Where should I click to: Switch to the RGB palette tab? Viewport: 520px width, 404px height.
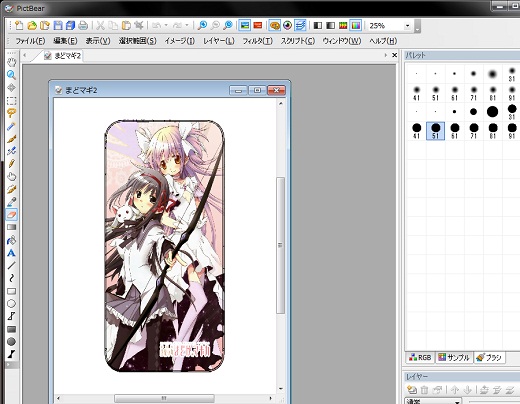pyautogui.click(x=420, y=358)
